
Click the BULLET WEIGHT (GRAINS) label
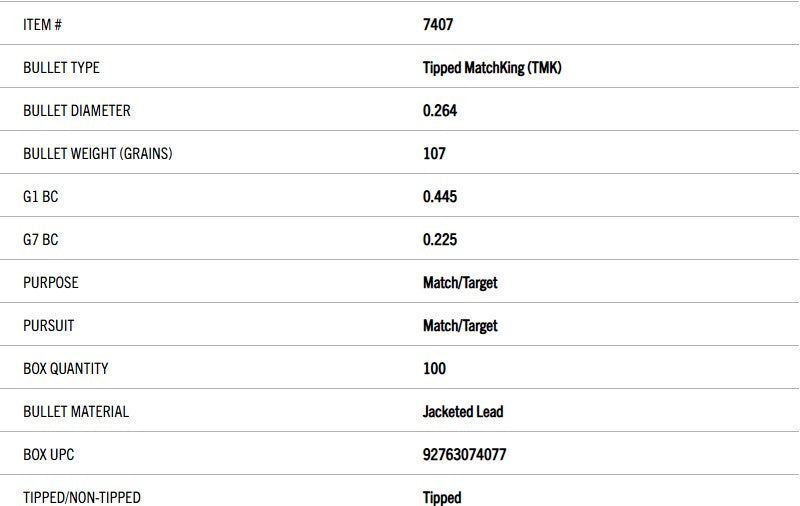97,154
